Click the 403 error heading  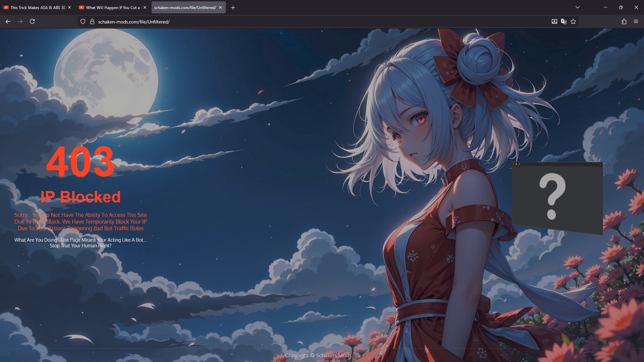pos(80,162)
